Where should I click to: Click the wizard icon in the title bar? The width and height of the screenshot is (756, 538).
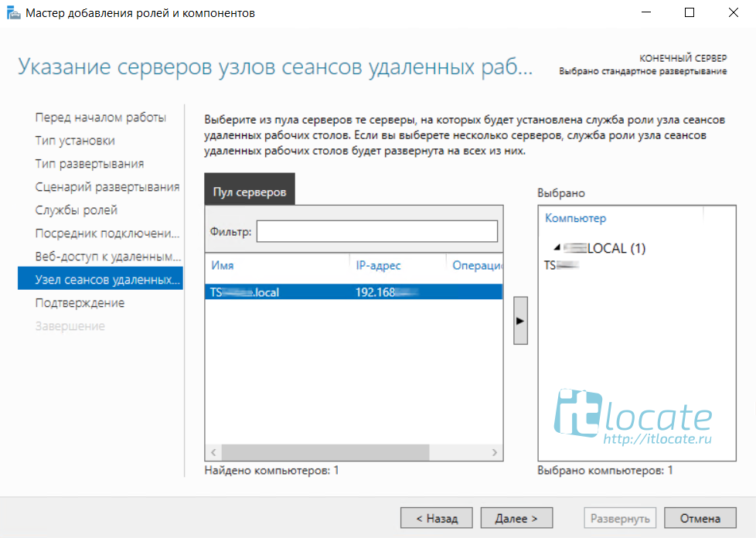click(x=13, y=13)
